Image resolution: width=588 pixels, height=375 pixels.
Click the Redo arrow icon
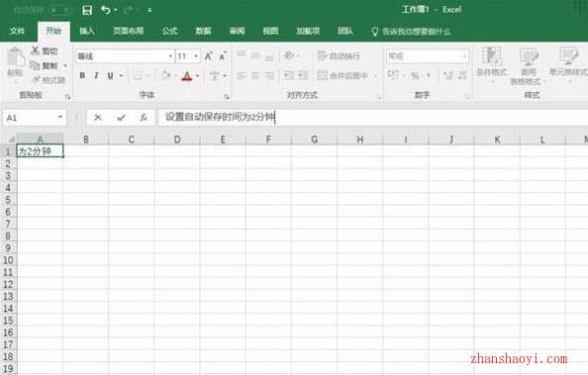pos(128,10)
